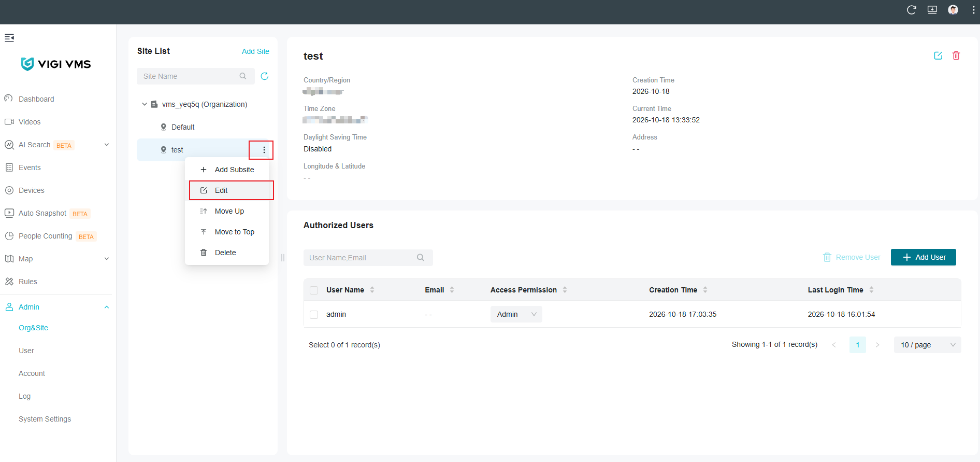This screenshot has height=462, width=980.
Task: Focus User Name,Email search field
Action: (368, 258)
